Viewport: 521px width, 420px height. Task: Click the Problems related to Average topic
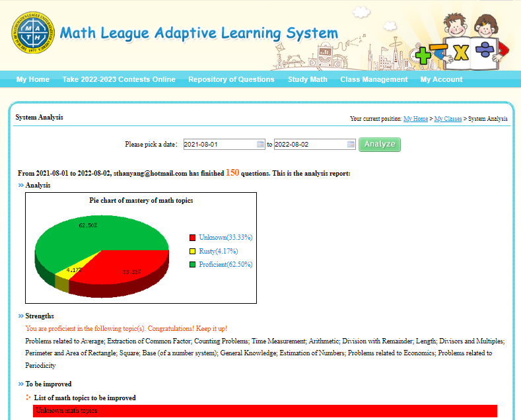pos(65,341)
